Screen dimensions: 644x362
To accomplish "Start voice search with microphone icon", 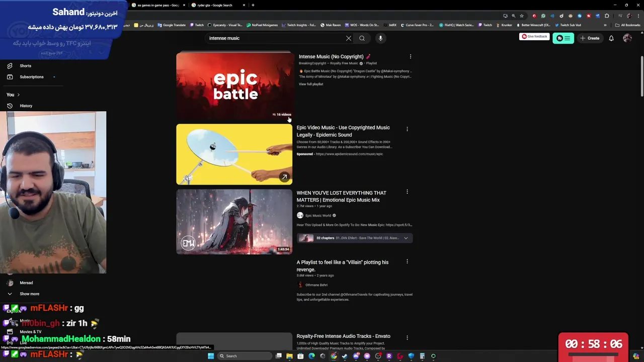I will tap(380, 38).
